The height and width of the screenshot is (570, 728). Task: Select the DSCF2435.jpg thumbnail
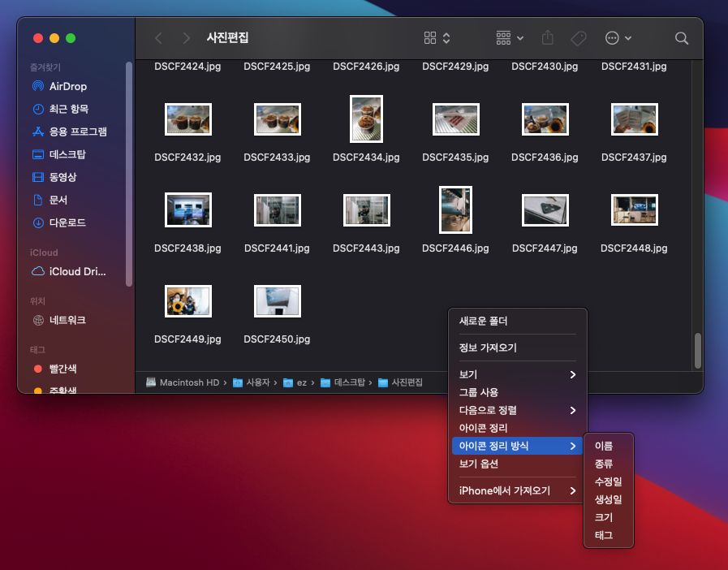tap(455, 119)
